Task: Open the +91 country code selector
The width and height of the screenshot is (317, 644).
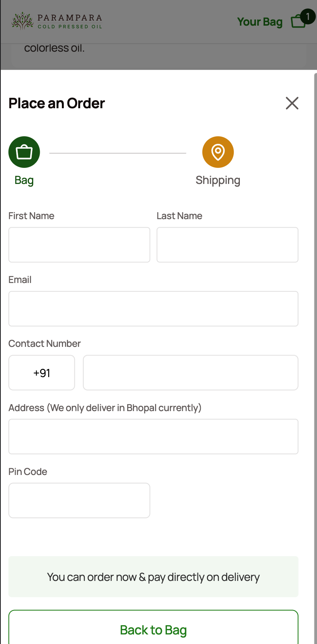Action: [x=42, y=372]
